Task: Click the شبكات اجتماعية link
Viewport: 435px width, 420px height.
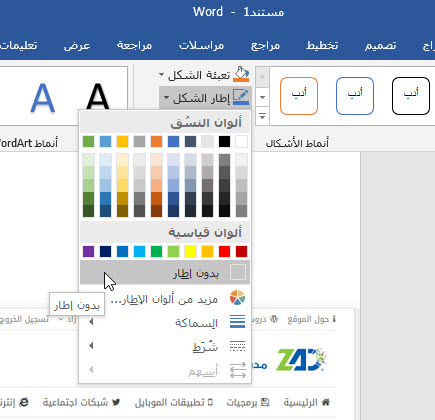Action: coord(75,402)
